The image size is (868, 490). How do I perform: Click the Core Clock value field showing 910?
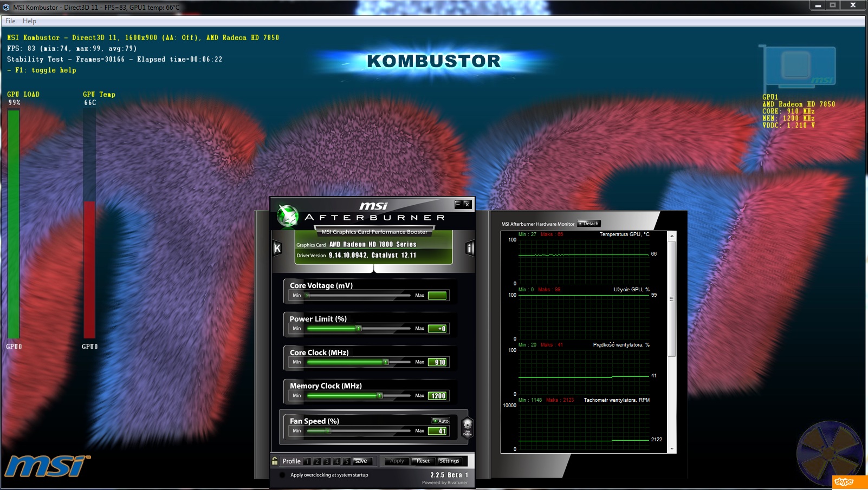[437, 362]
